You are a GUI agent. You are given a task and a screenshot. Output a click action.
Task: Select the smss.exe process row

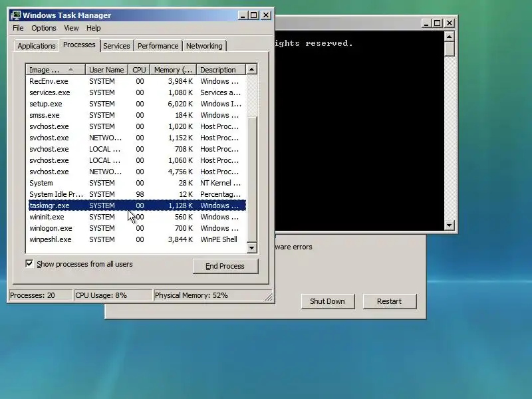click(x=137, y=115)
